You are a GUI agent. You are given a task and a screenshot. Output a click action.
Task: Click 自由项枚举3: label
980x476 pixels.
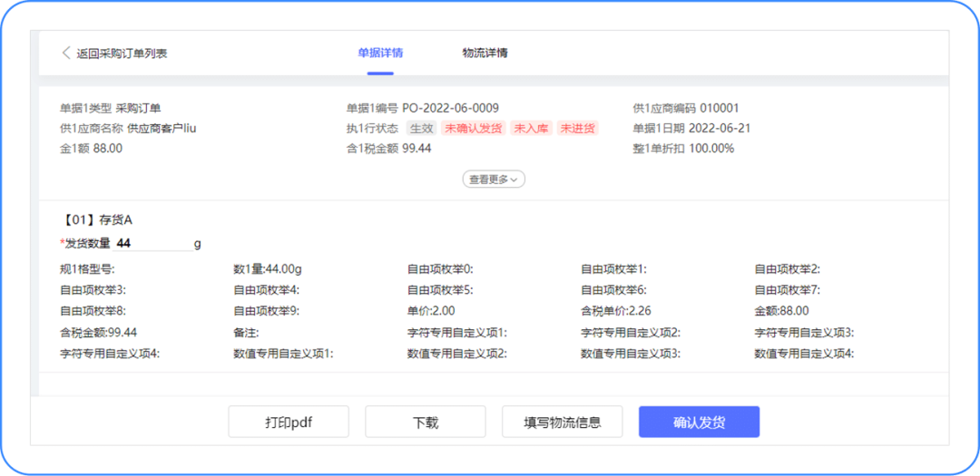(93, 290)
